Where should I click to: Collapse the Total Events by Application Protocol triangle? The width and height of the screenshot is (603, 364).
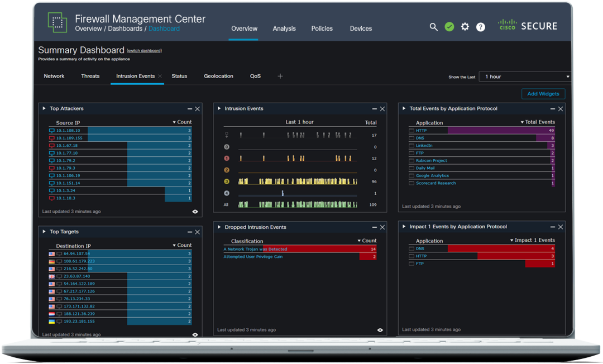404,109
